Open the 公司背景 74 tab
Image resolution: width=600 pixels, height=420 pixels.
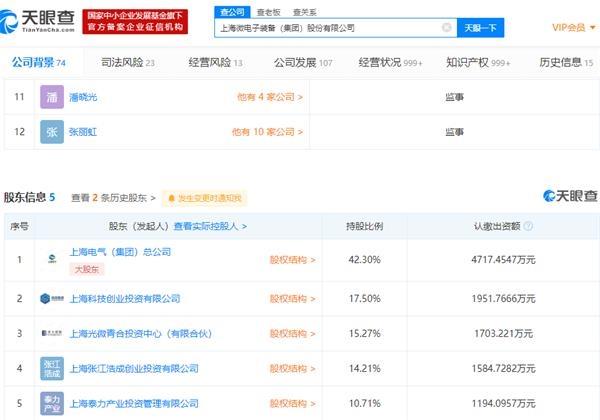39,62
